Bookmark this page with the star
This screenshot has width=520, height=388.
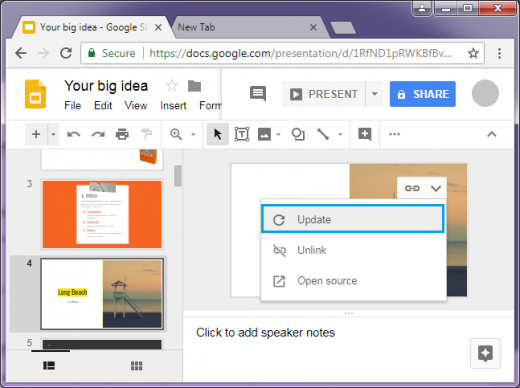tap(473, 53)
